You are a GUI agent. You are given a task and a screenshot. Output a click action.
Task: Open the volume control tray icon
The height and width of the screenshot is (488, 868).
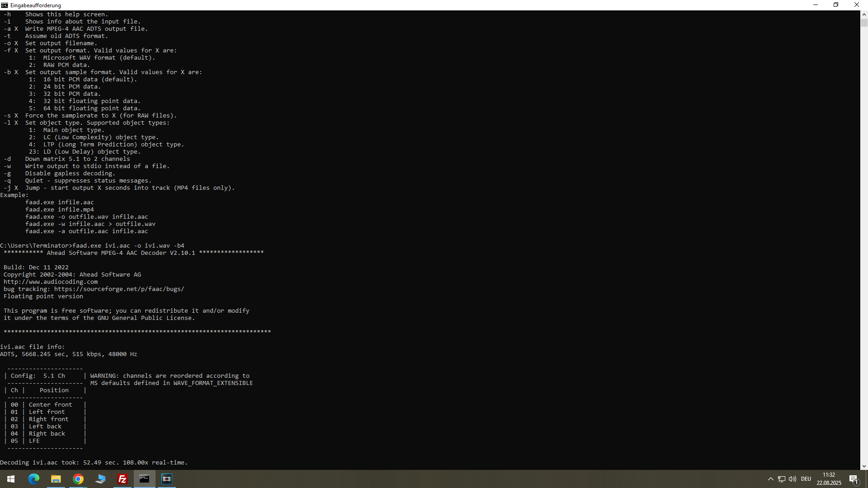793,479
